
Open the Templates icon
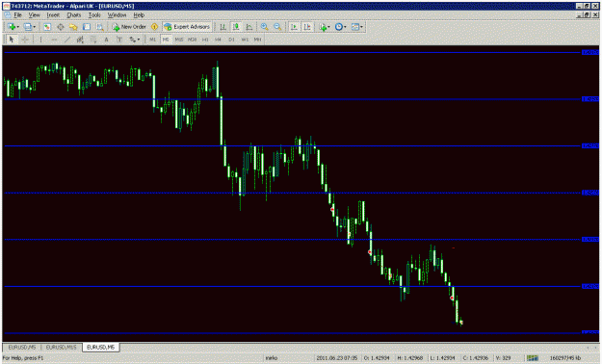[x=355, y=27]
